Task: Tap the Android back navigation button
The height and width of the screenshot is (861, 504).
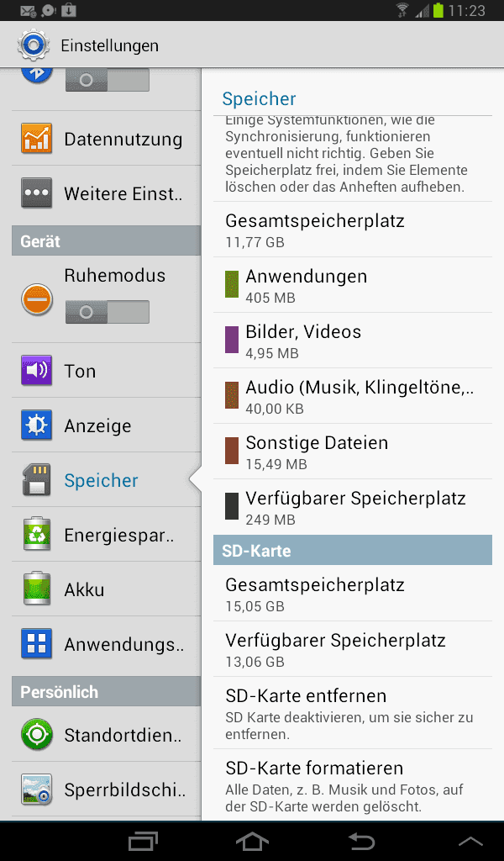Action: [361, 841]
